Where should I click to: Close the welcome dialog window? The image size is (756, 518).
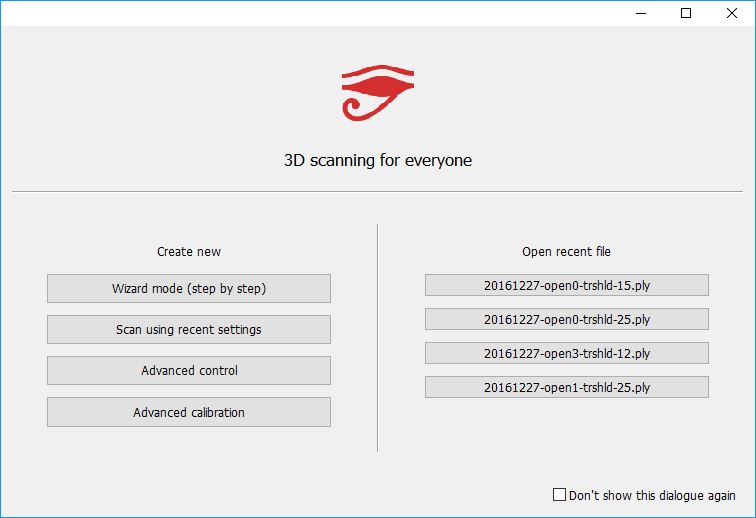(731, 13)
